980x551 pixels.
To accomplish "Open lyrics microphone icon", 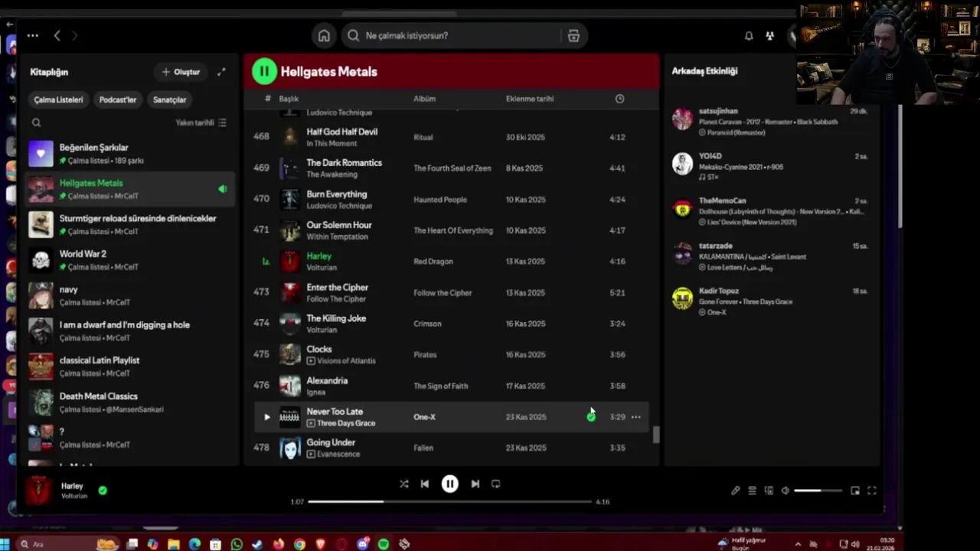I will 736,491.
